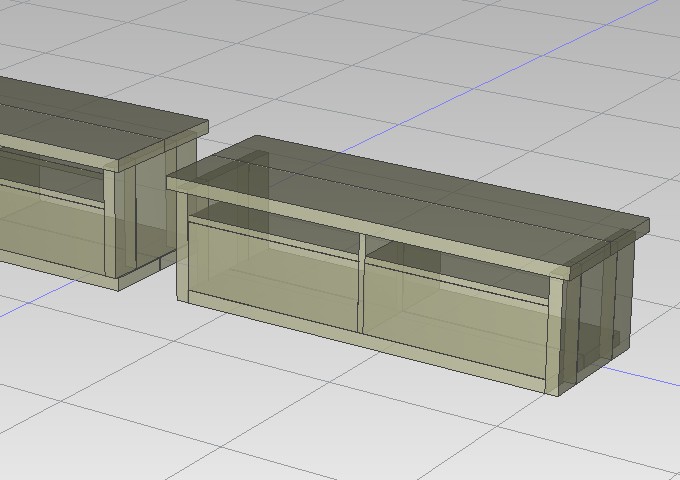Screen dimensions: 680x480
Task: Select the larger cabinet's right front corner post
Action: [556, 330]
